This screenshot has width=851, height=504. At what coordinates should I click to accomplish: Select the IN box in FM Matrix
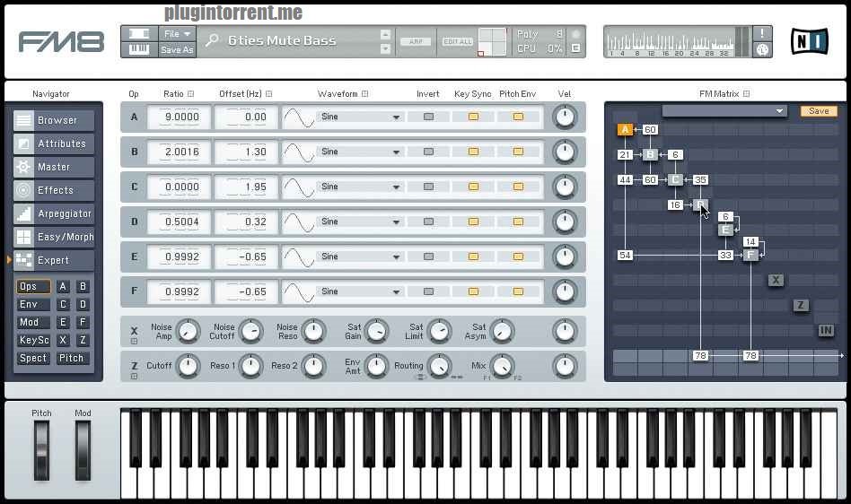click(826, 330)
